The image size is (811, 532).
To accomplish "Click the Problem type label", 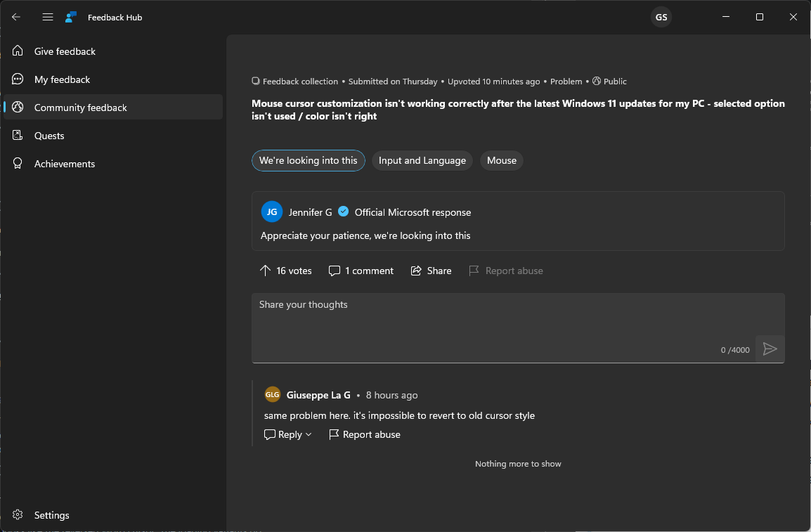I will click(x=566, y=82).
